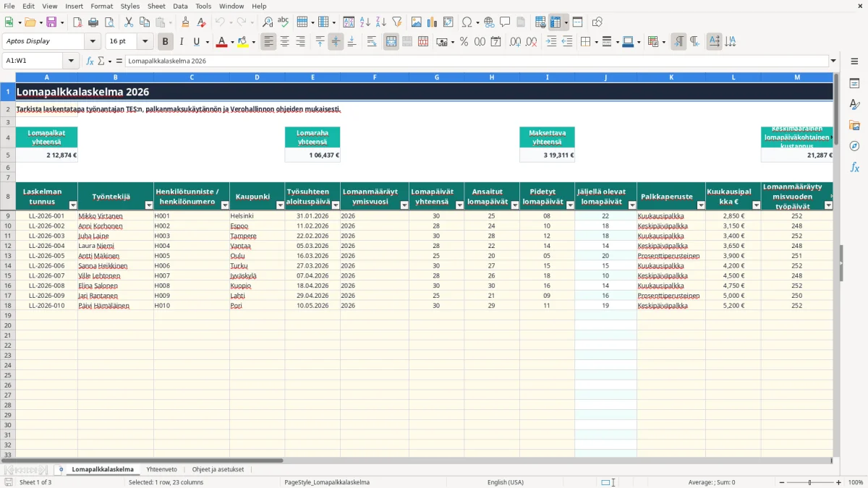
Task: Click Clear Direct Formatting icon
Action: pyautogui.click(x=201, y=22)
